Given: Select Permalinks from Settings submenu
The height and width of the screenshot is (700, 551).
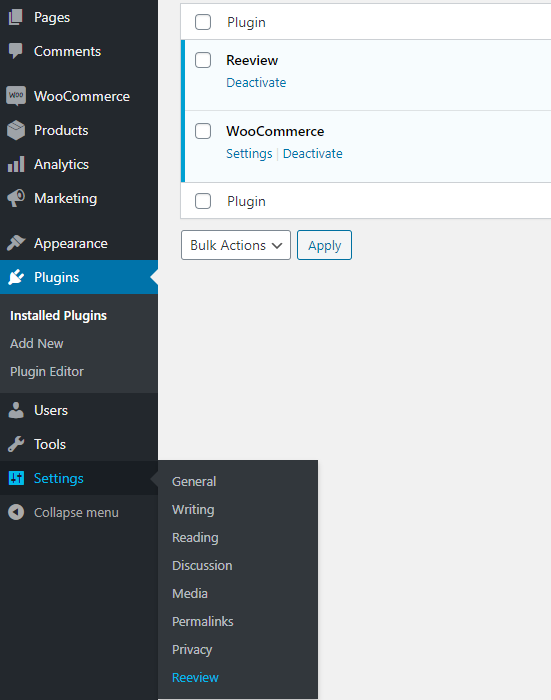Looking at the screenshot, I should [203, 621].
